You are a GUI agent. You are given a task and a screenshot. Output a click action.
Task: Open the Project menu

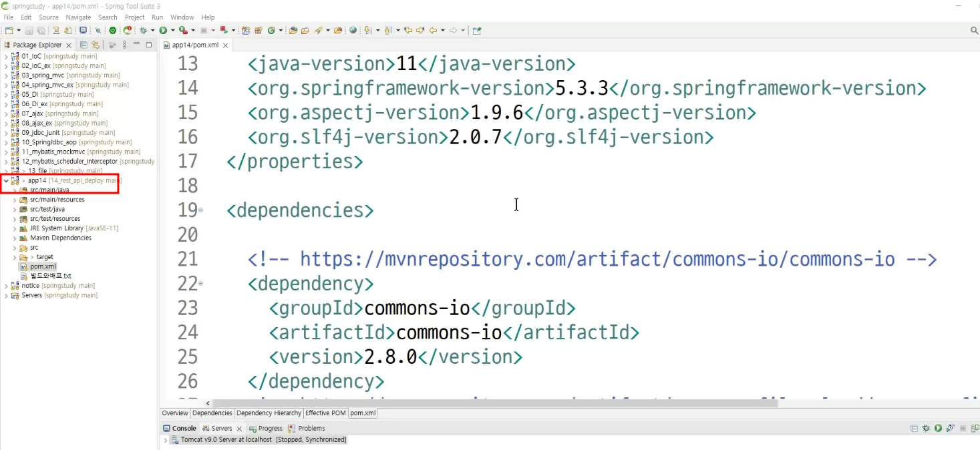click(134, 17)
